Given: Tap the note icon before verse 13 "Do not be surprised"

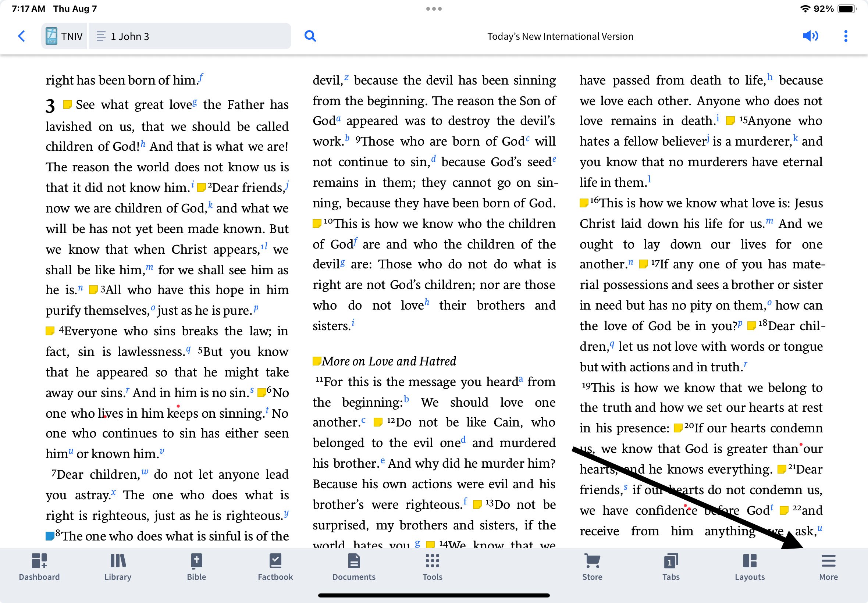Looking at the screenshot, I should click(x=477, y=504).
